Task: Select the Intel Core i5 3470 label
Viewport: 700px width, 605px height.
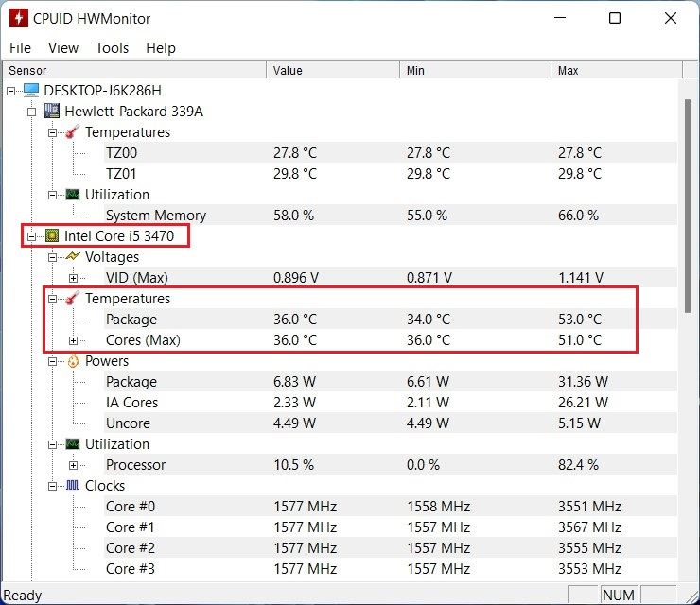Action: [x=119, y=235]
